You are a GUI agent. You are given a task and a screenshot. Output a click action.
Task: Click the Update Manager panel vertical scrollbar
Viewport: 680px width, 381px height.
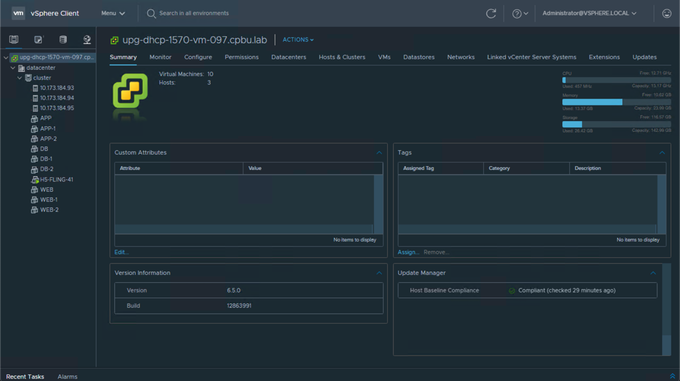tap(667, 309)
